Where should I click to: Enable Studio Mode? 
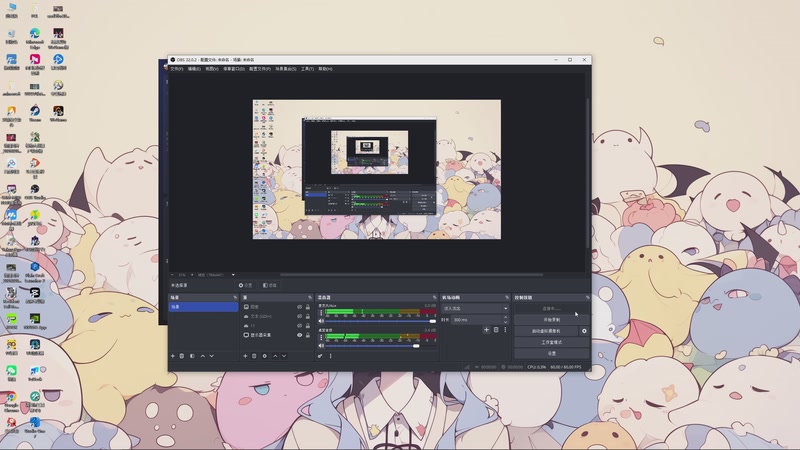552,342
